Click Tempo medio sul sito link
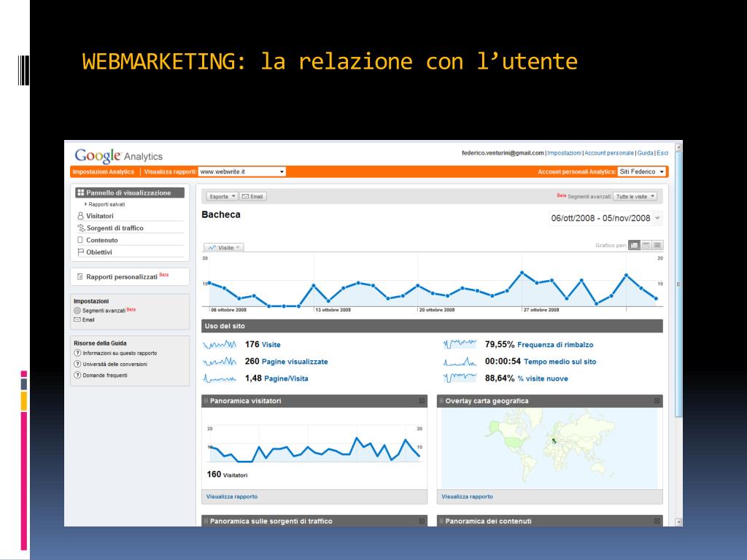The image size is (747, 560). pyautogui.click(x=560, y=362)
